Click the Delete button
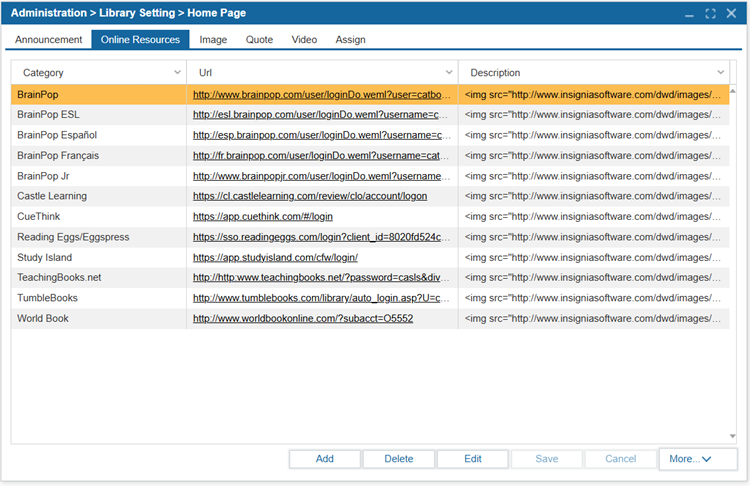The image size is (750, 486). pos(399,459)
